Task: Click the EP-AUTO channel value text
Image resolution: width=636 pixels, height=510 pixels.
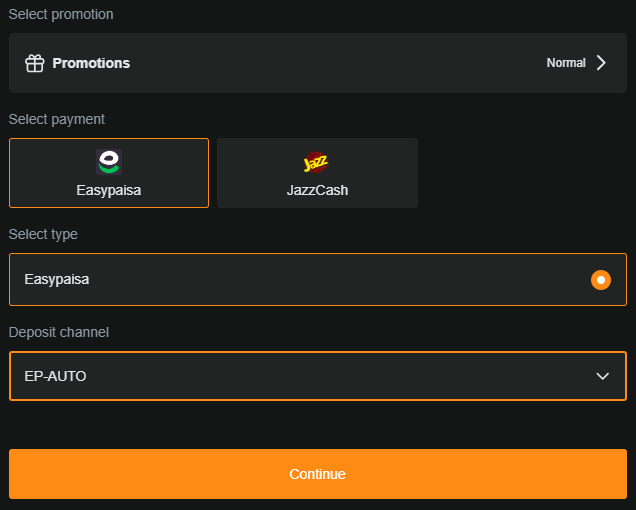Action: pos(55,376)
